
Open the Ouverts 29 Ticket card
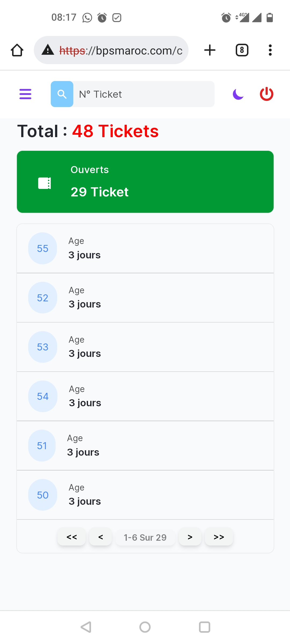click(x=145, y=182)
